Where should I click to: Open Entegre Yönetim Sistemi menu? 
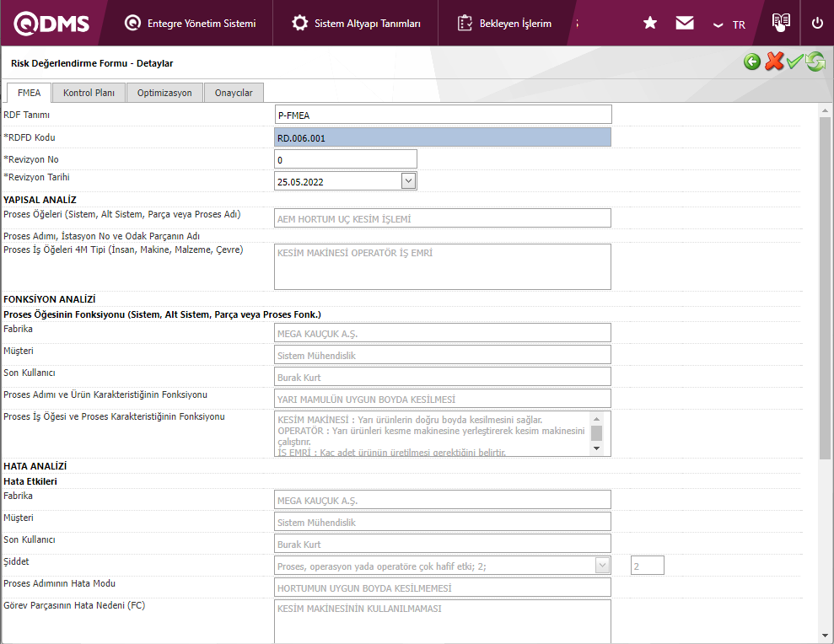(190, 24)
